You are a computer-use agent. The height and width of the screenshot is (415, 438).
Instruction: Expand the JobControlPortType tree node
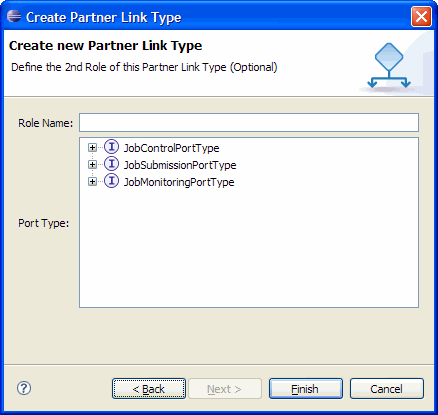pos(92,147)
